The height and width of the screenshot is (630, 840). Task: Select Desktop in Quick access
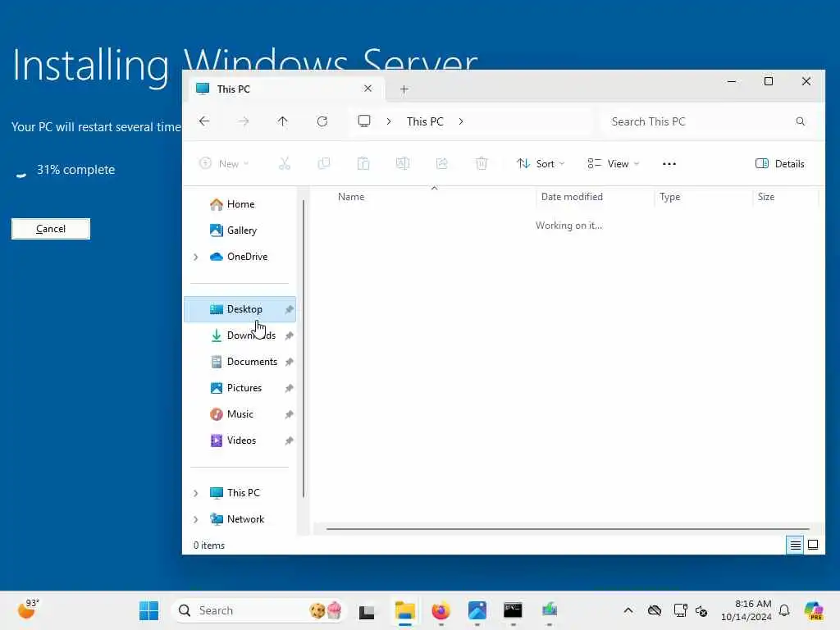tap(240, 309)
